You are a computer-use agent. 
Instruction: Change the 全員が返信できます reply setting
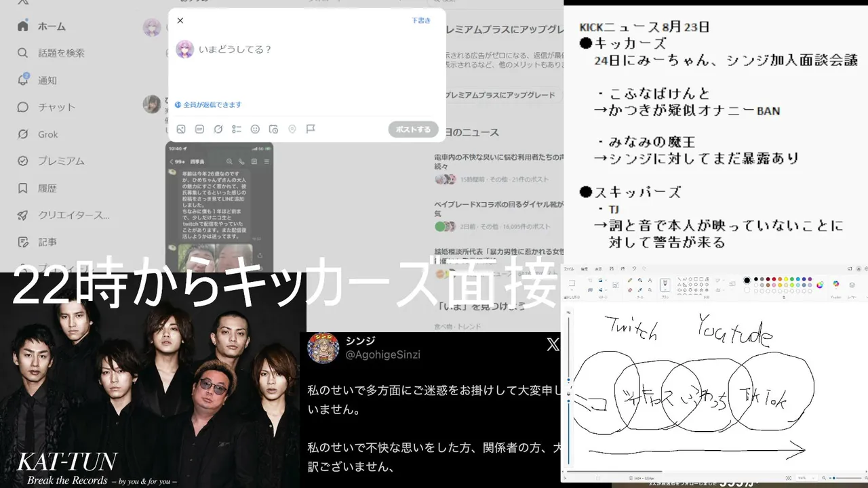208,105
